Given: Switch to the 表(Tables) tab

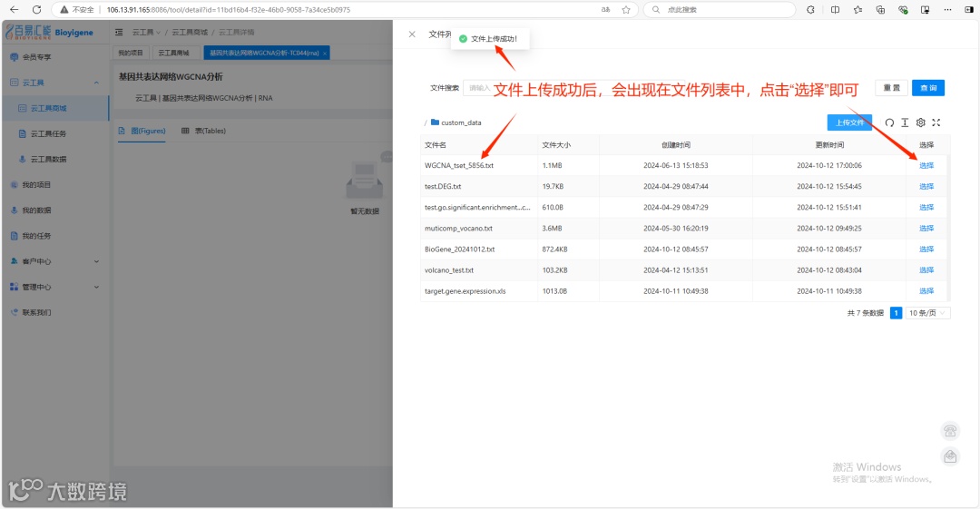Looking at the screenshot, I should [204, 131].
